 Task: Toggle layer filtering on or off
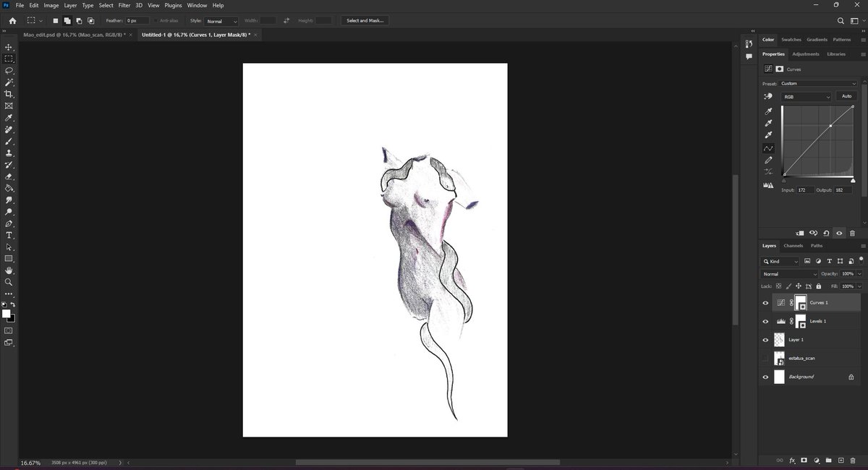[860, 260]
